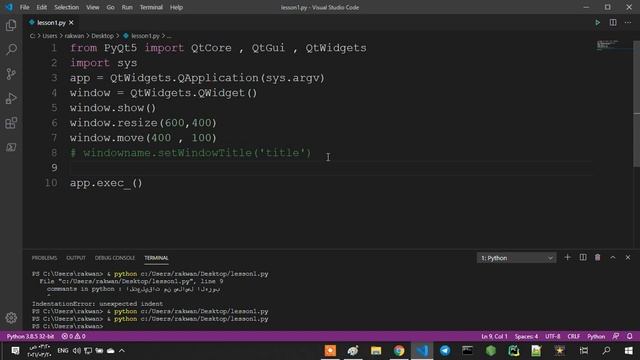This screenshot has height=360, width=640.
Task: Select the Terminal panel tab
Action: click(x=156, y=258)
